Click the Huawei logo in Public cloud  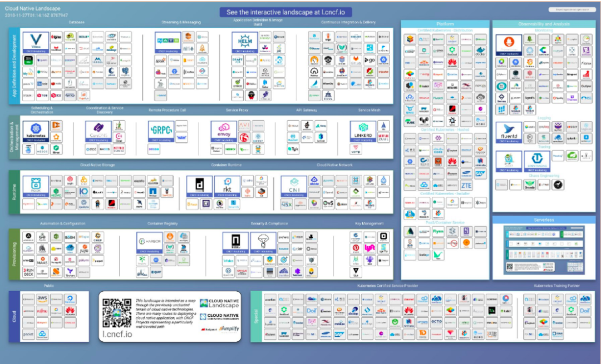coord(70,311)
